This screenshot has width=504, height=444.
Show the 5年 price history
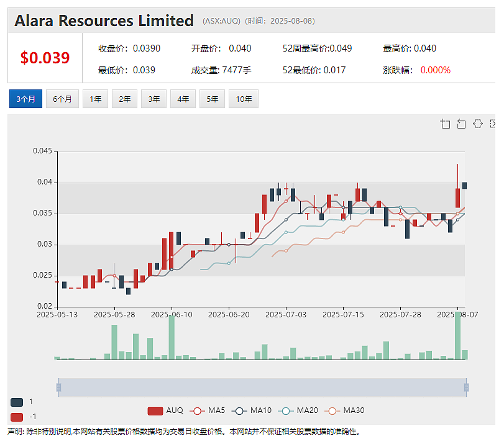212,99
